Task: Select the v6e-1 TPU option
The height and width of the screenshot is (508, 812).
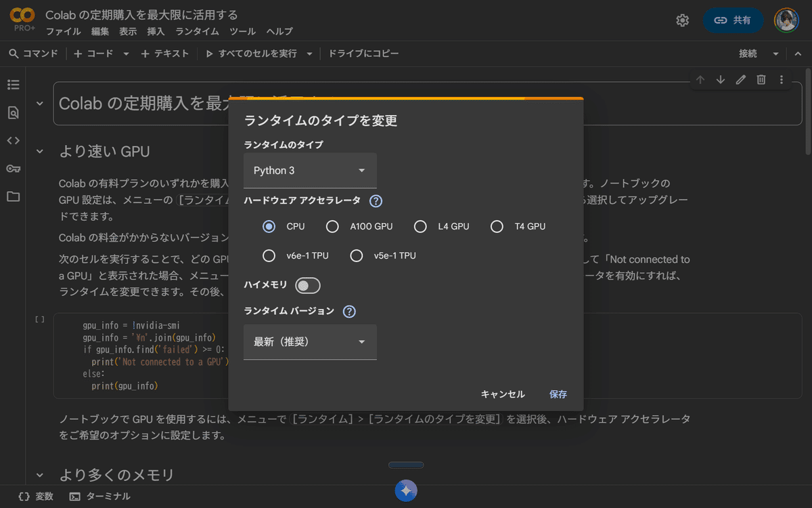Action: click(269, 256)
